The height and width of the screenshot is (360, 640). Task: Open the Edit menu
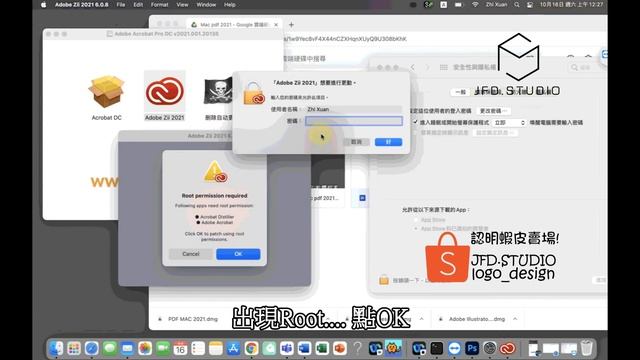(138, 5)
